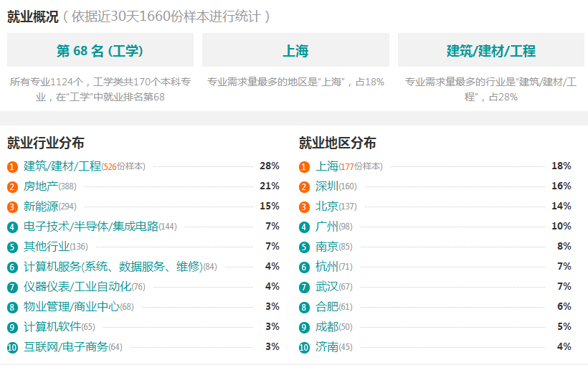Open the 杭州 region link
The image size is (588, 365).
click(327, 266)
